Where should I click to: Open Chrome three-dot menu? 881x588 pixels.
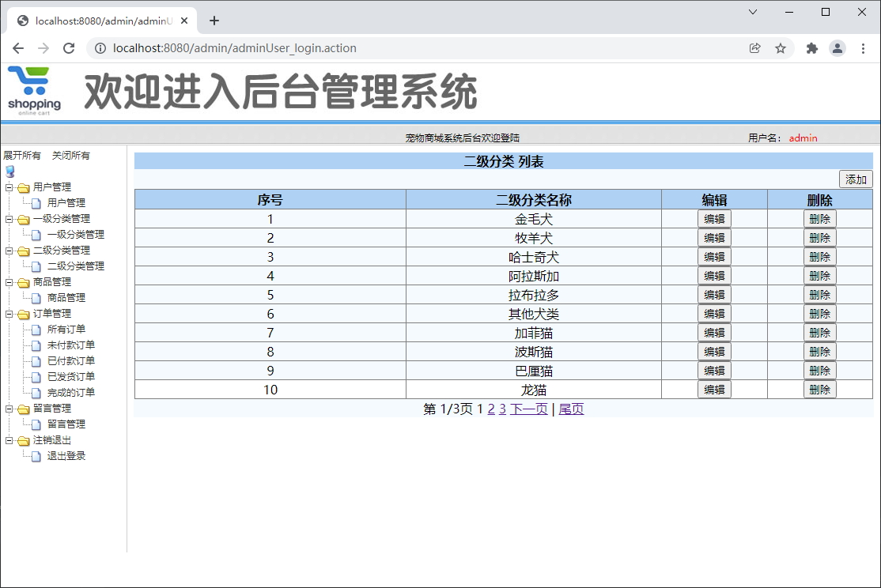[x=863, y=48]
